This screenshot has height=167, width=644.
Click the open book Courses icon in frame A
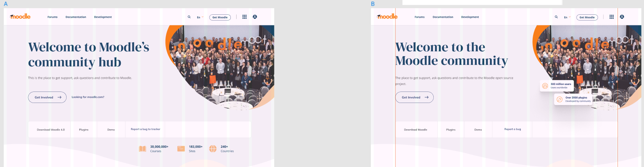click(143, 149)
